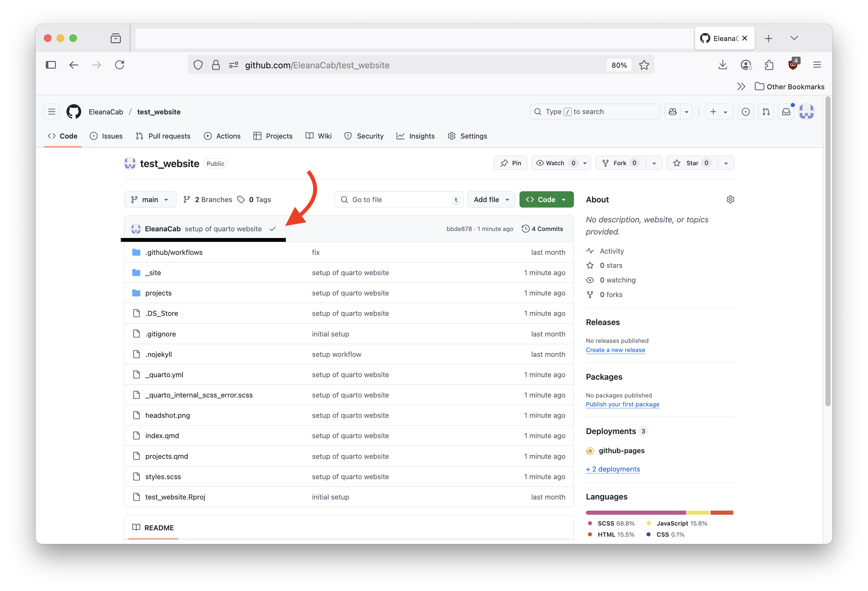Pin the test_website repository
This screenshot has height=591, width=868.
[511, 163]
